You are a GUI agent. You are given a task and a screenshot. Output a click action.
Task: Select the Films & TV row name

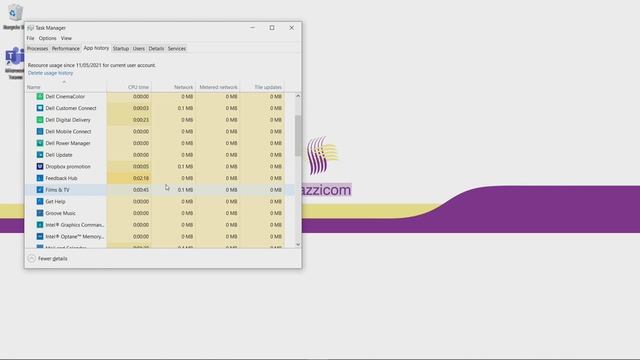point(58,190)
